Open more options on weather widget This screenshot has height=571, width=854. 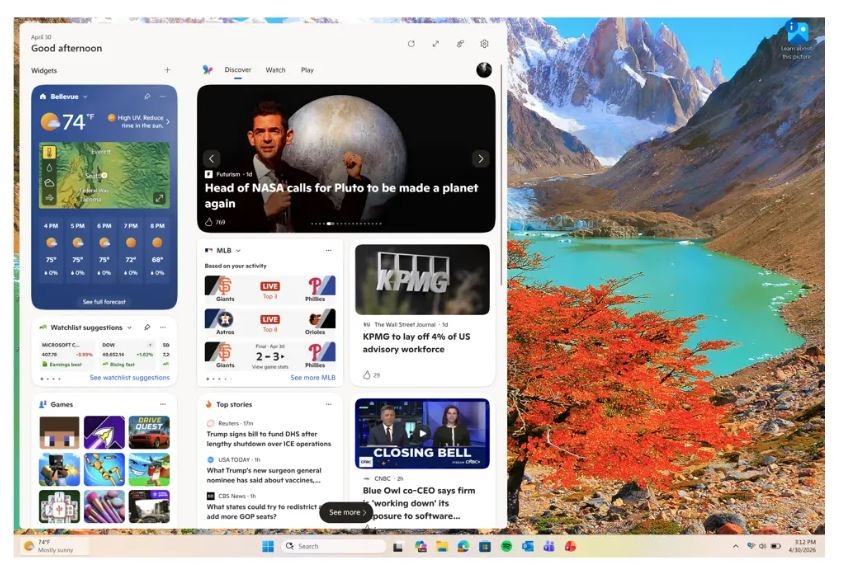point(163,96)
